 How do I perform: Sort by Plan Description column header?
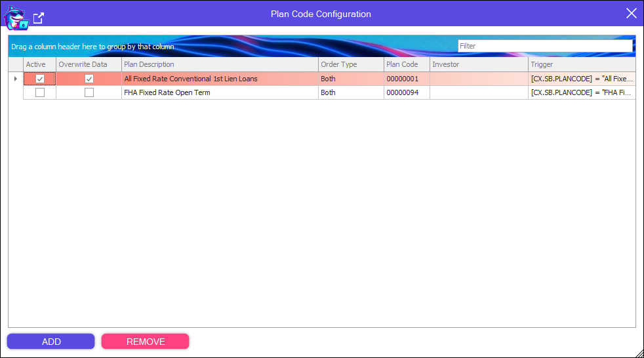pyautogui.click(x=220, y=65)
